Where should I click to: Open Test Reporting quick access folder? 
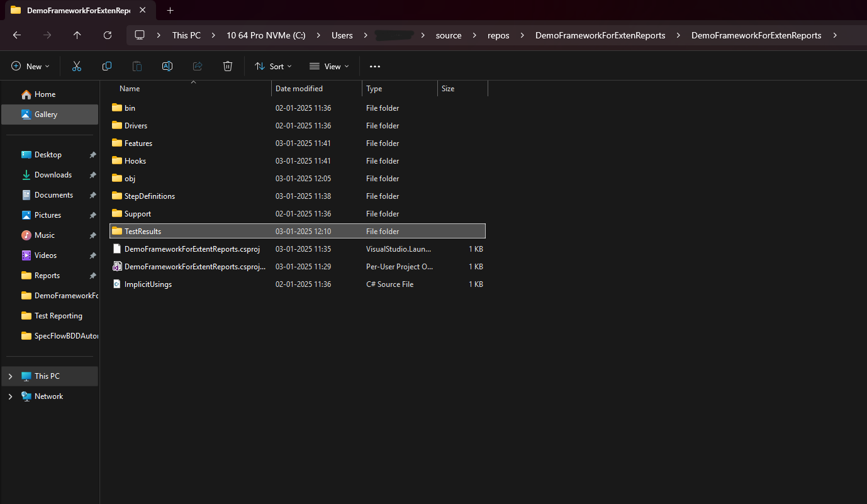click(x=50, y=316)
